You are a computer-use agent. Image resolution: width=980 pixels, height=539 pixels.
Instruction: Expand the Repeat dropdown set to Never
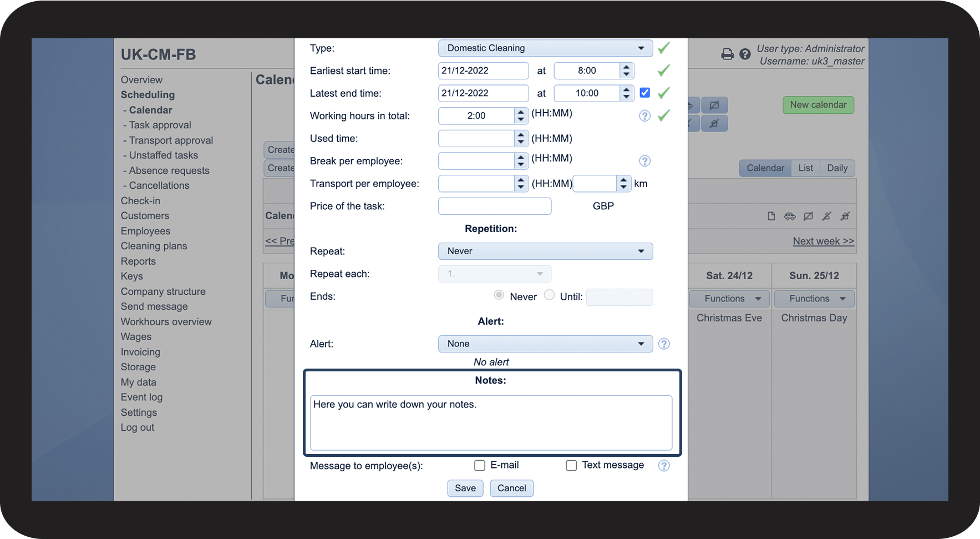click(x=545, y=251)
